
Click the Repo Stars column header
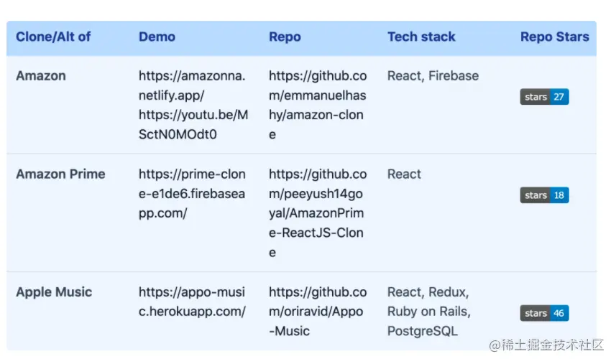tap(555, 37)
